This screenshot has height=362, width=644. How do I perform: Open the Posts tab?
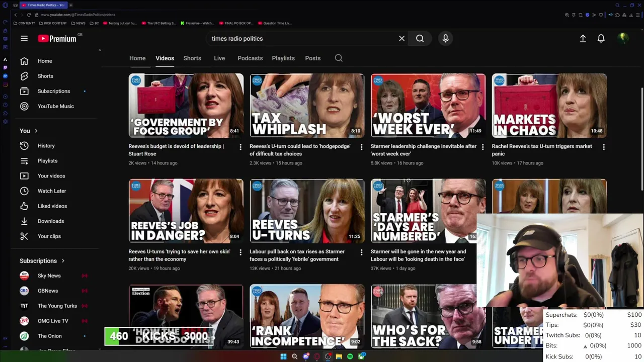click(x=312, y=58)
